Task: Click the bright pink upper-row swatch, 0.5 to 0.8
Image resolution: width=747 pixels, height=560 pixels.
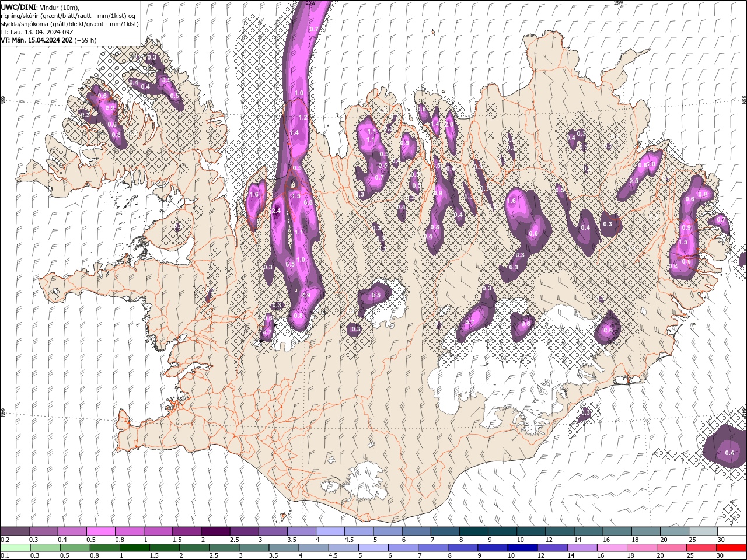Action: [100, 531]
